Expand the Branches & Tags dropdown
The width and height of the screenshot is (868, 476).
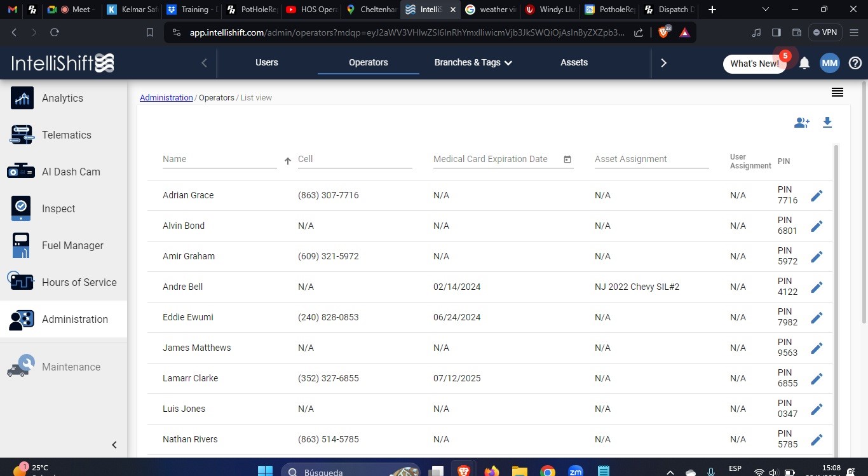point(473,62)
